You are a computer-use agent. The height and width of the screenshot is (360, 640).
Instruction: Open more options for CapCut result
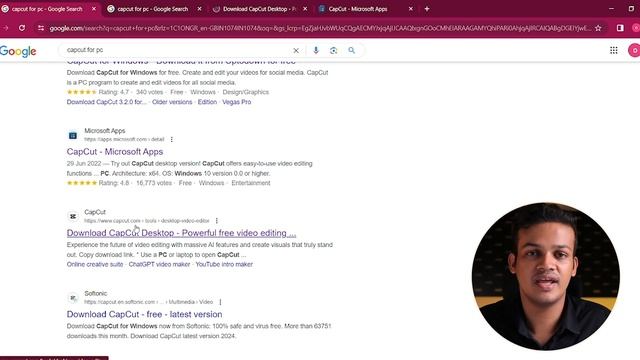216,221
